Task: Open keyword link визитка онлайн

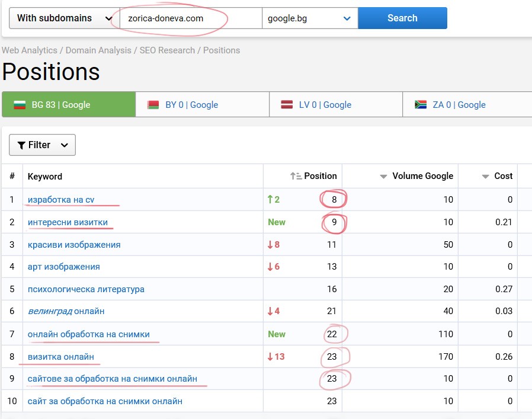Action: coord(61,357)
